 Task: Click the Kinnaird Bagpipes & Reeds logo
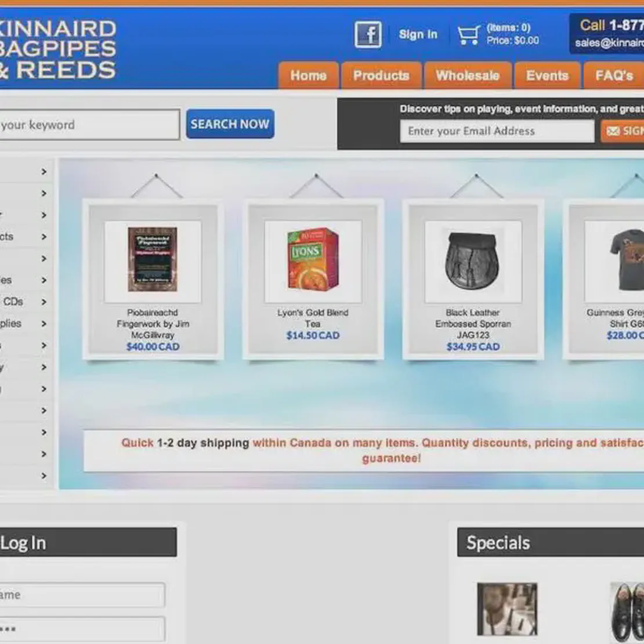58,49
